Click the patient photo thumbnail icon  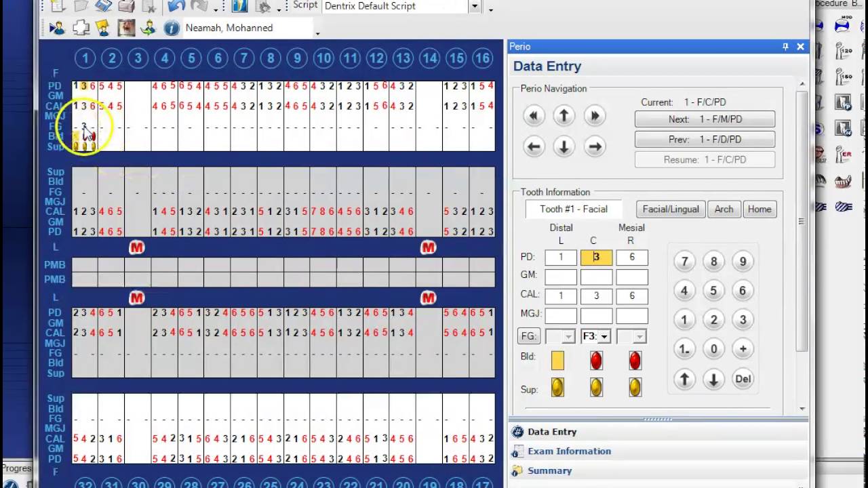click(x=126, y=28)
